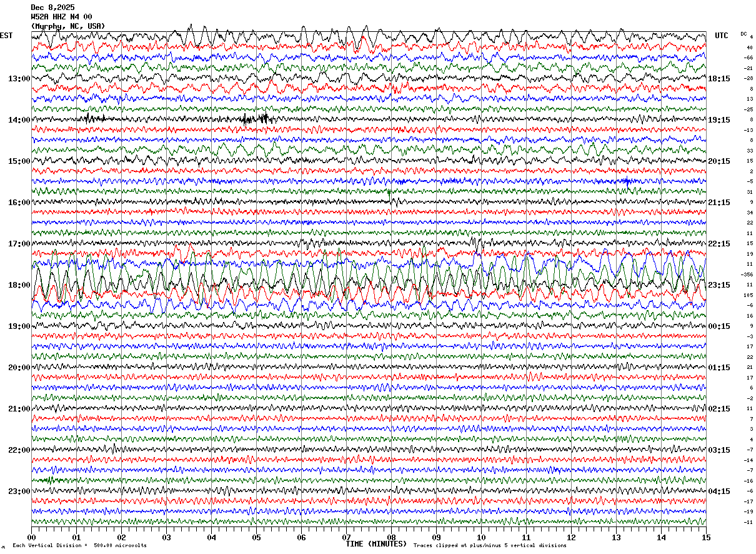Click the DC offset value 40
Viewport: 756px width, 554px height.
click(750, 48)
